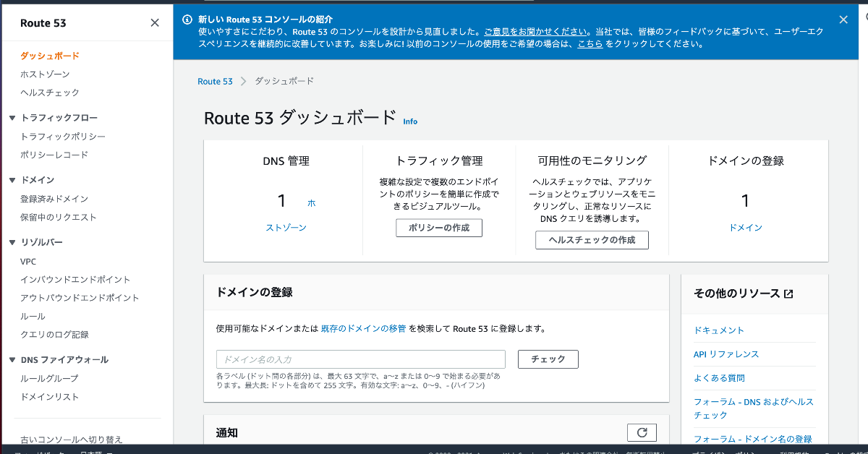Open 保留中のリクエスト in the sidebar

(59, 218)
